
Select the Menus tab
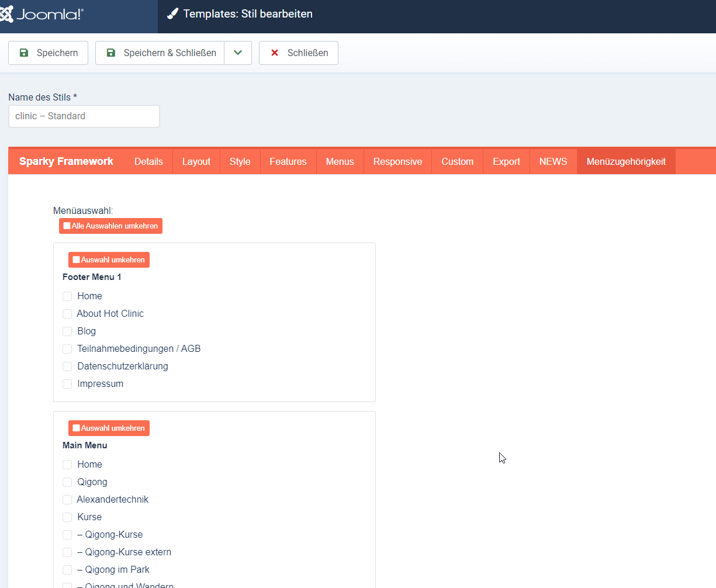coord(340,162)
